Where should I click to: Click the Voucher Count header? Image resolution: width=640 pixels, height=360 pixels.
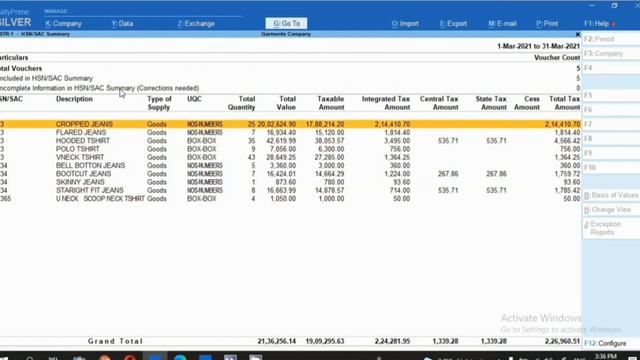tap(557, 58)
